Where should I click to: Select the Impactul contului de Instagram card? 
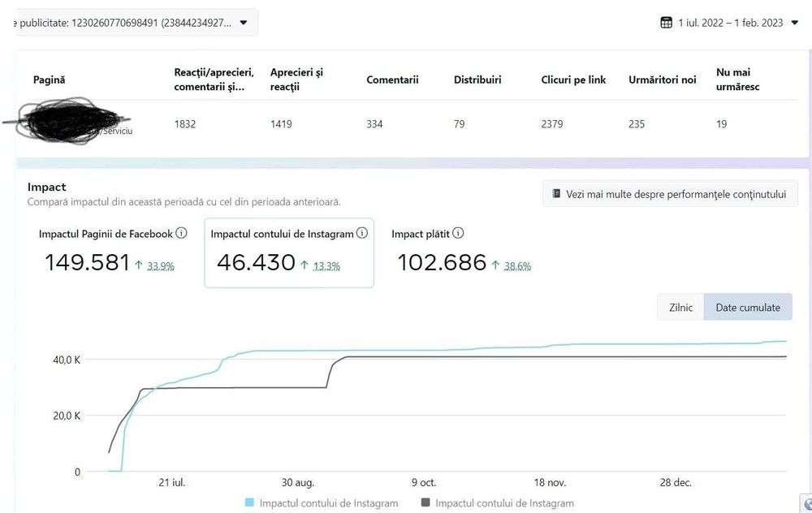(288, 252)
